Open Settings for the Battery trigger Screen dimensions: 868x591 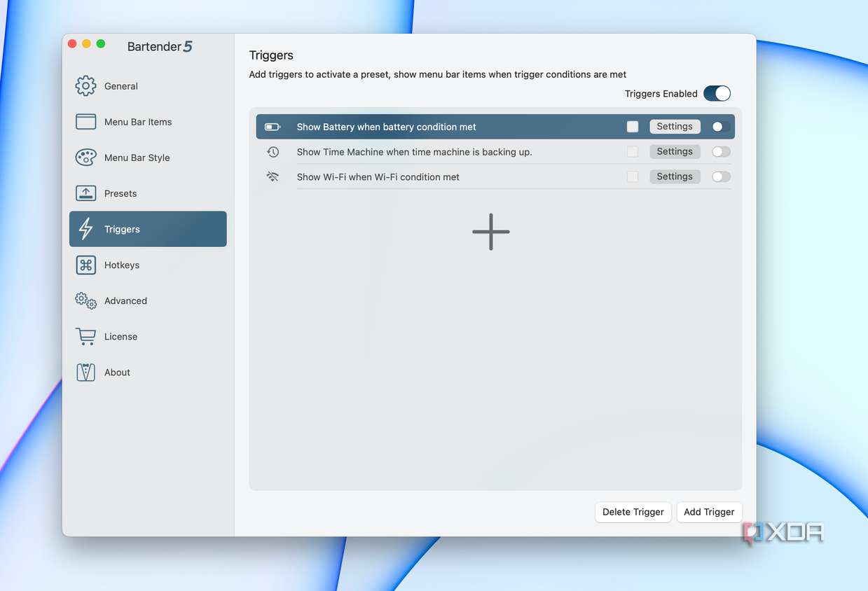tap(675, 127)
